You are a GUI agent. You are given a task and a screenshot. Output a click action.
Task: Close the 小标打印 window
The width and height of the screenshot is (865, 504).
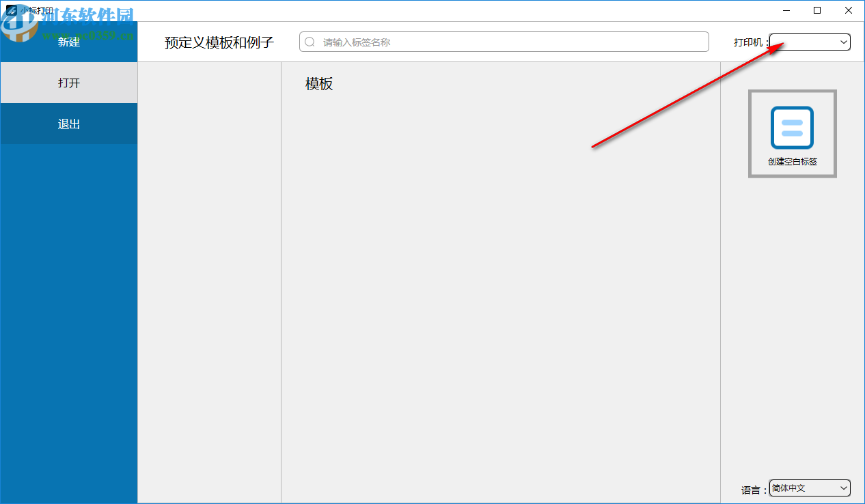[x=849, y=10]
